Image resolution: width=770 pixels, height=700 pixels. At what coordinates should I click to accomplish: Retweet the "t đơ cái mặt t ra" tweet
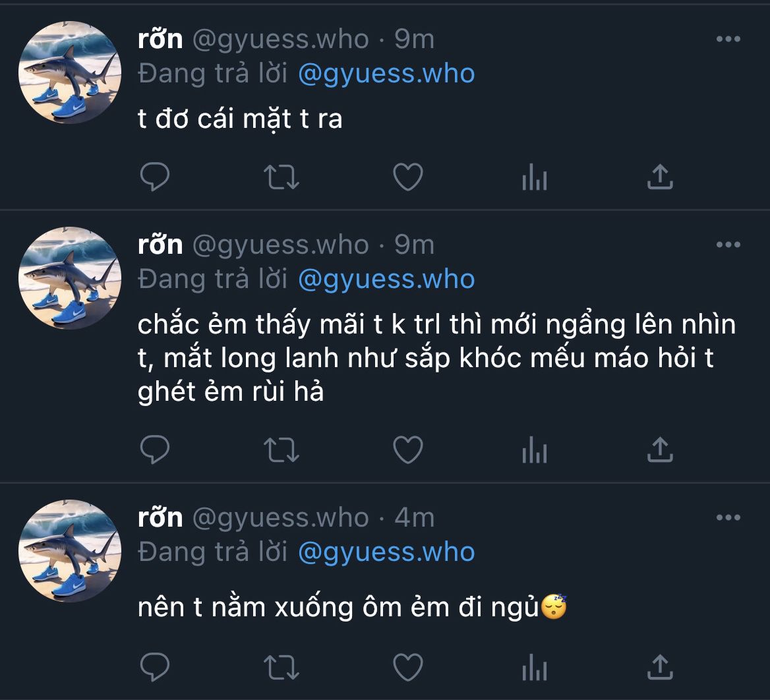click(281, 177)
